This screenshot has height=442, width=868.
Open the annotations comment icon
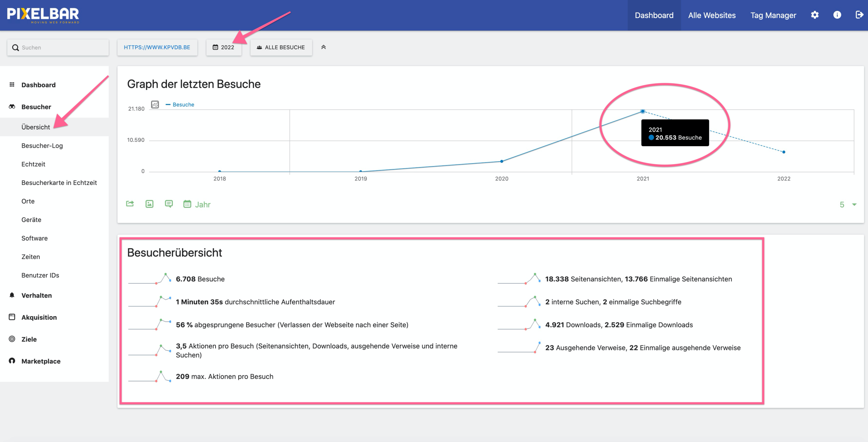click(169, 204)
